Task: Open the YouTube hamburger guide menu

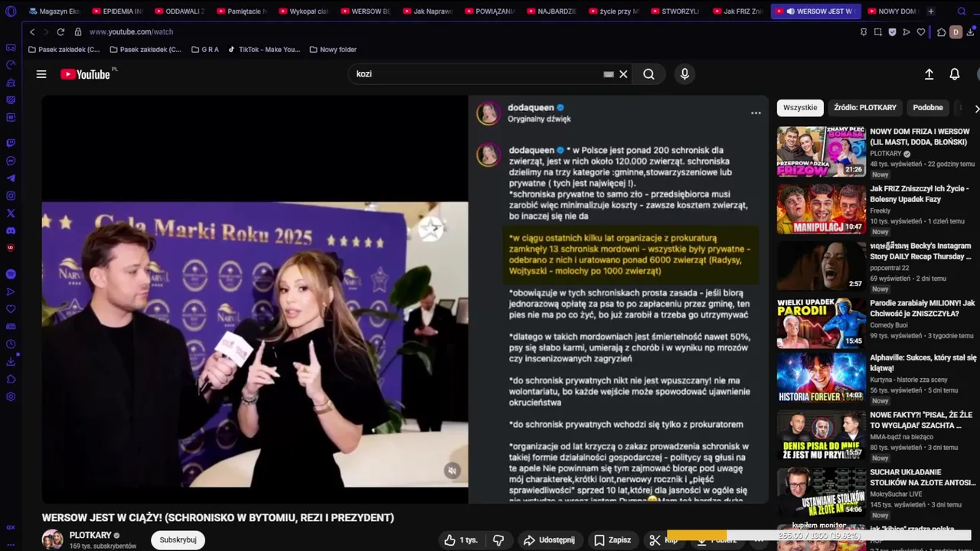Action: click(41, 74)
